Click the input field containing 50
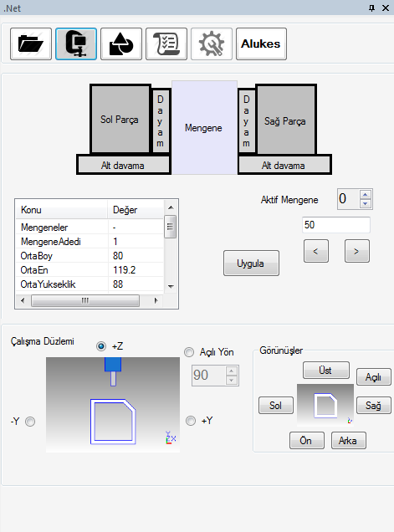394x532 pixels. (x=336, y=225)
